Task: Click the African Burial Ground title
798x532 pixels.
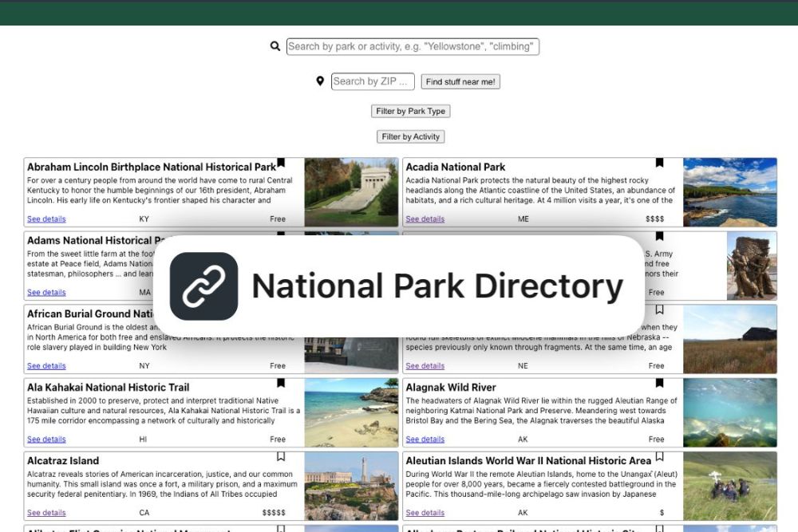Action: click(91, 313)
